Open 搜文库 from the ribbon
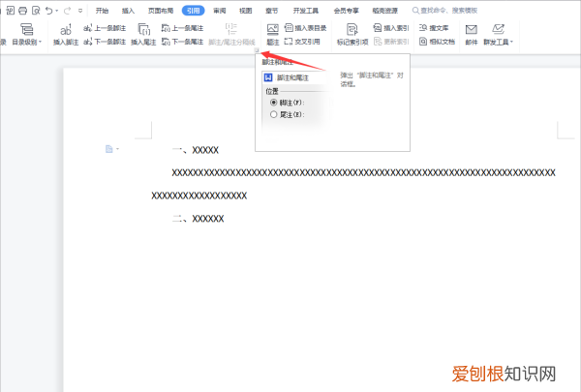The width and height of the screenshot is (581, 392). (x=434, y=28)
